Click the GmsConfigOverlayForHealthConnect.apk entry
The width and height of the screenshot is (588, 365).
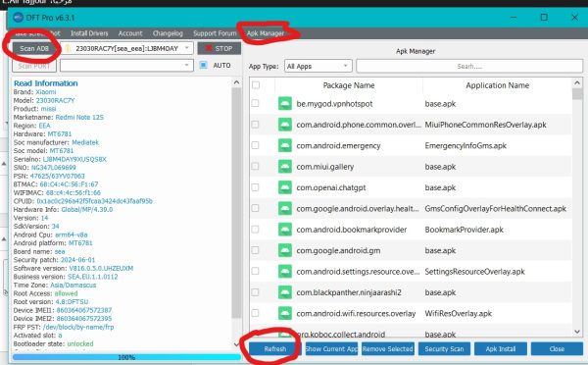pyautogui.click(x=495, y=208)
